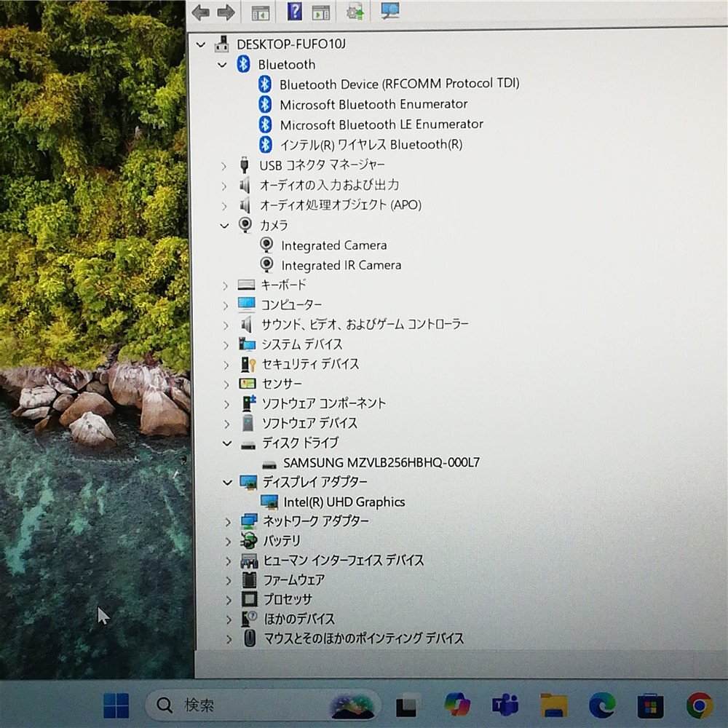Click the カメラ webcam category icon

(x=245, y=225)
